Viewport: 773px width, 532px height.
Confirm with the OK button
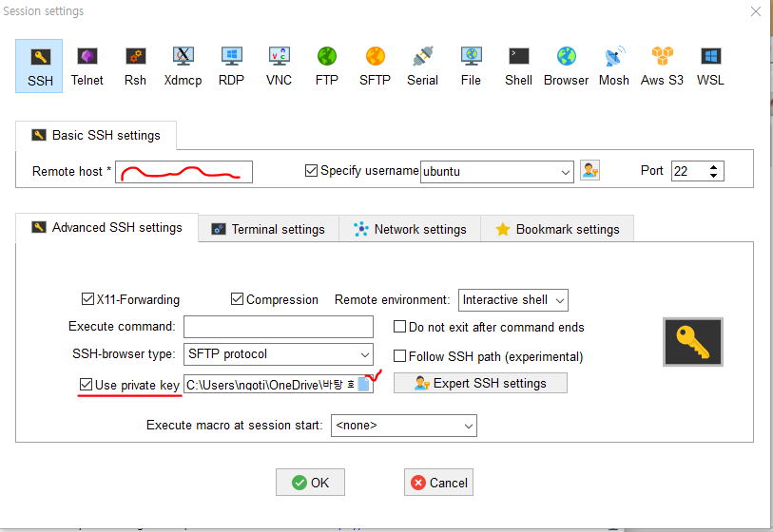tap(310, 483)
